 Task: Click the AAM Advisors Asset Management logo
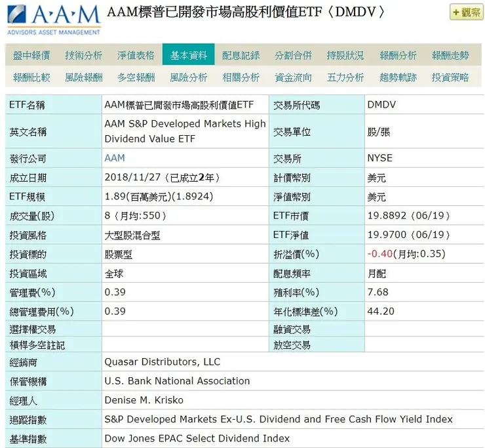click(54, 20)
